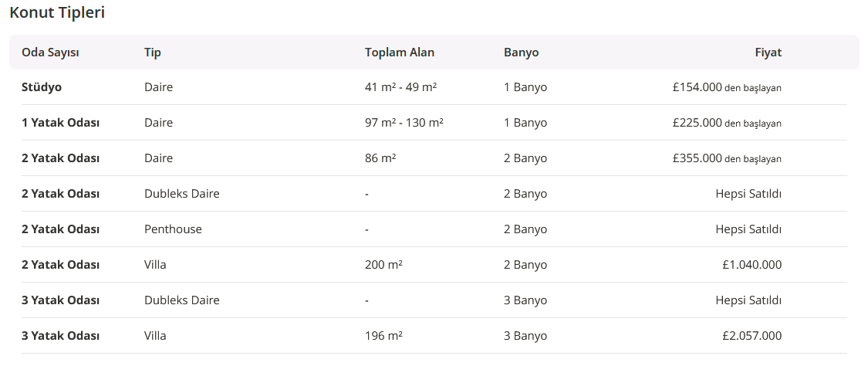Click the 86 m² area cell
Image resolution: width=868 pixels, height=366 pixels.
coord(380,158)
